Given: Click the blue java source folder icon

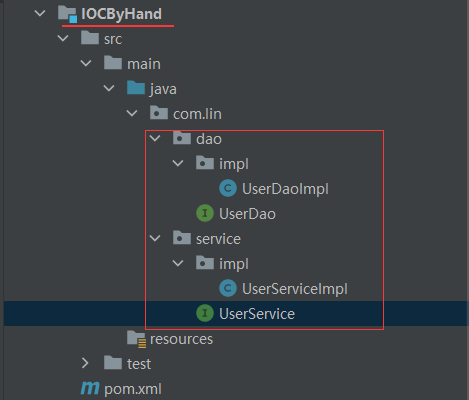Looking at the screenshot, I should [x=136, y=88].
